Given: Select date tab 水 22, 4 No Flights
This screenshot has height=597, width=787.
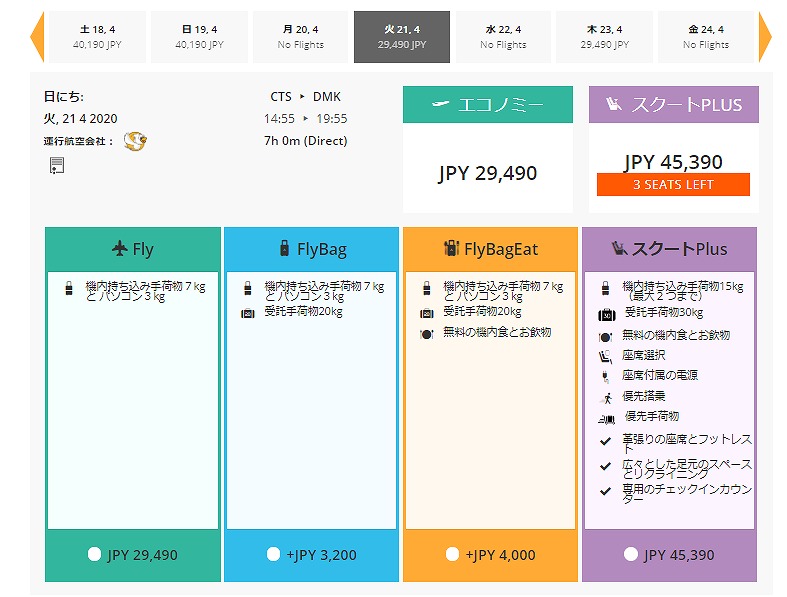Looking at the screenshot, I should [503, 37].
